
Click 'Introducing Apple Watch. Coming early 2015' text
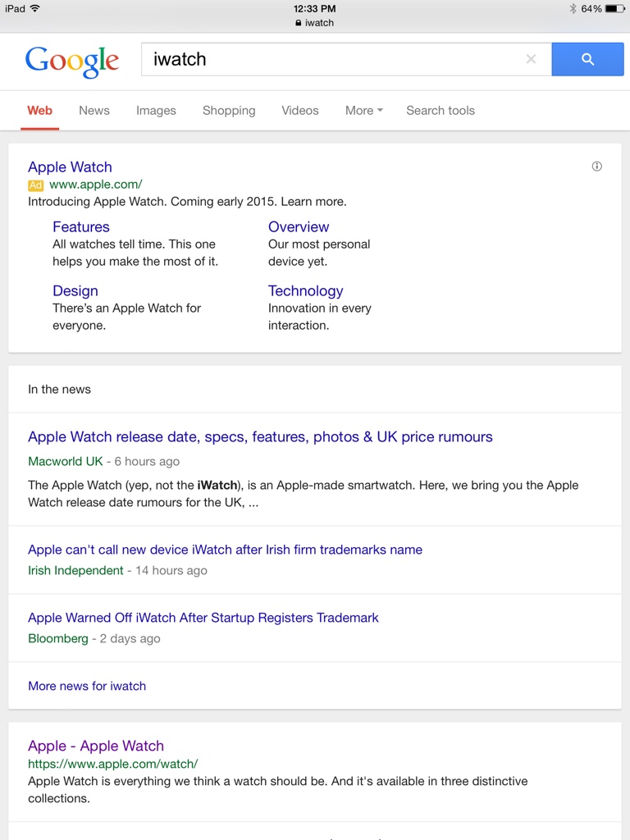(x=187, y=202)
